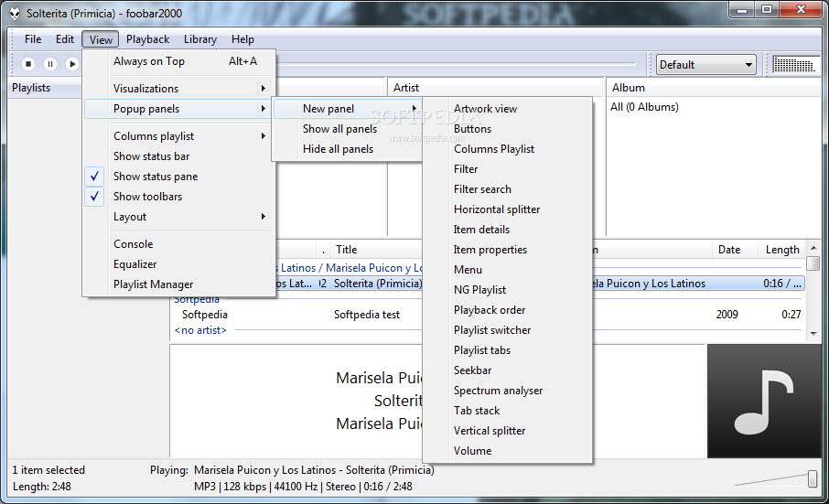This screenshot has height=504, width=829.
Task: Add a Volume panel
Action: (x=508, y=451)
